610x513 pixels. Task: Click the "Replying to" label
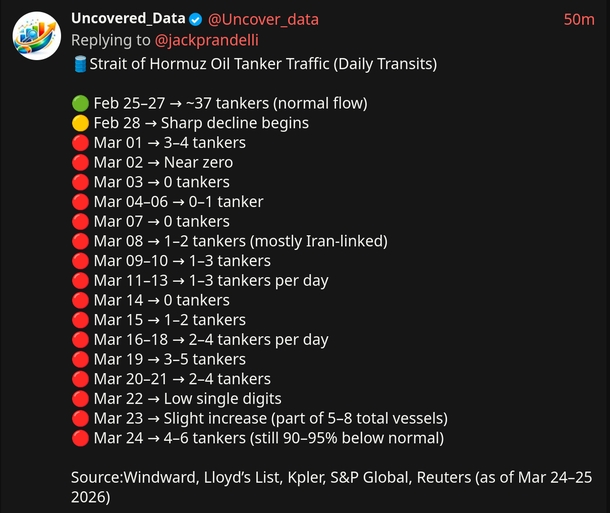coord(111,41)
